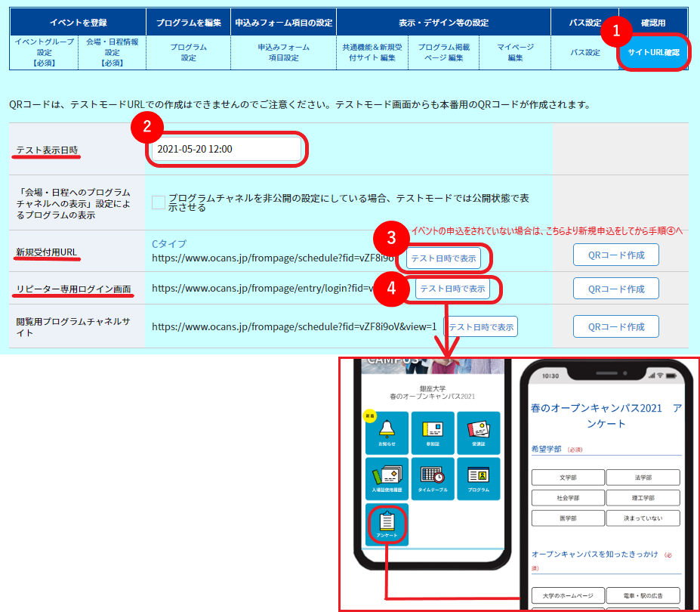Open 会場・日程情報設定【必須】 menu item
This screenshot has height=612, width=700.
112,52
